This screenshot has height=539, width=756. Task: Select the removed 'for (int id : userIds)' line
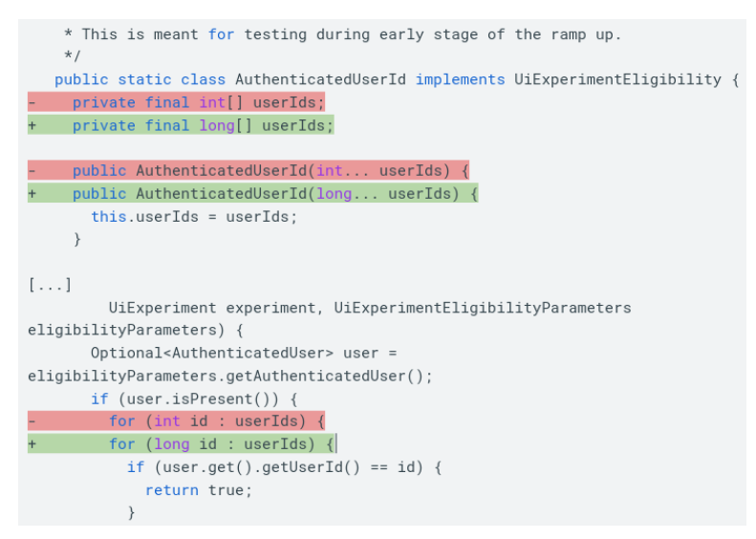pyautogui.click(x=217, y=421)
